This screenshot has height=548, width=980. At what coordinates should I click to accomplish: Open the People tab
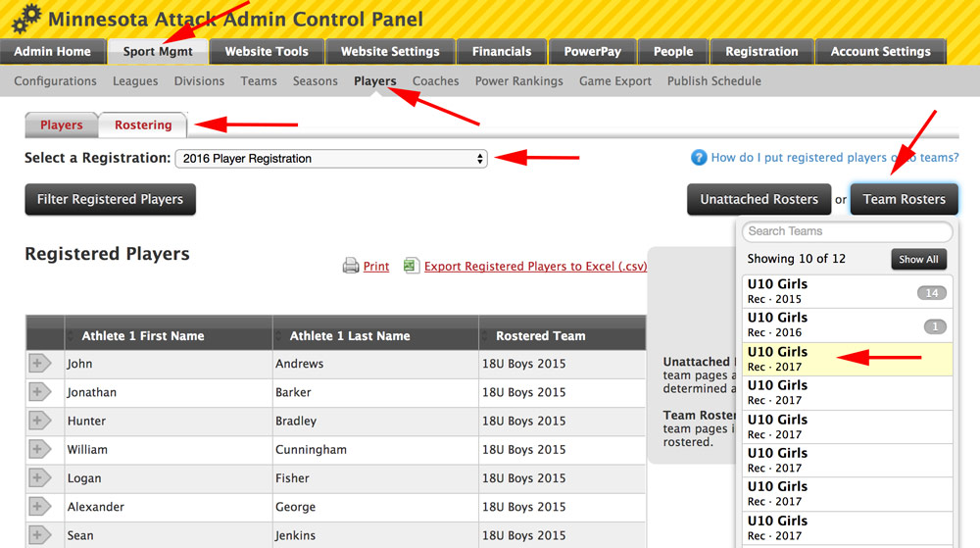(673, 51)
